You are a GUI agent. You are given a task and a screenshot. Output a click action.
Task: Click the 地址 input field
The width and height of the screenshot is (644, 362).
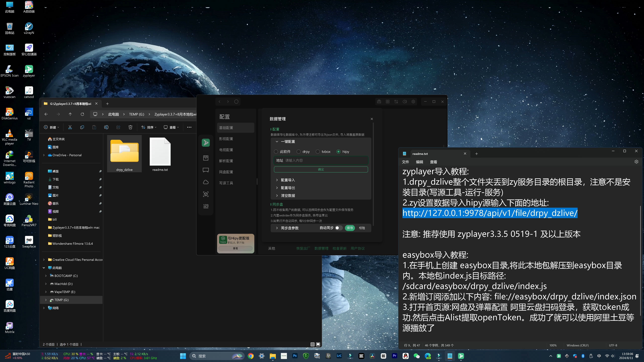[321, 160]
